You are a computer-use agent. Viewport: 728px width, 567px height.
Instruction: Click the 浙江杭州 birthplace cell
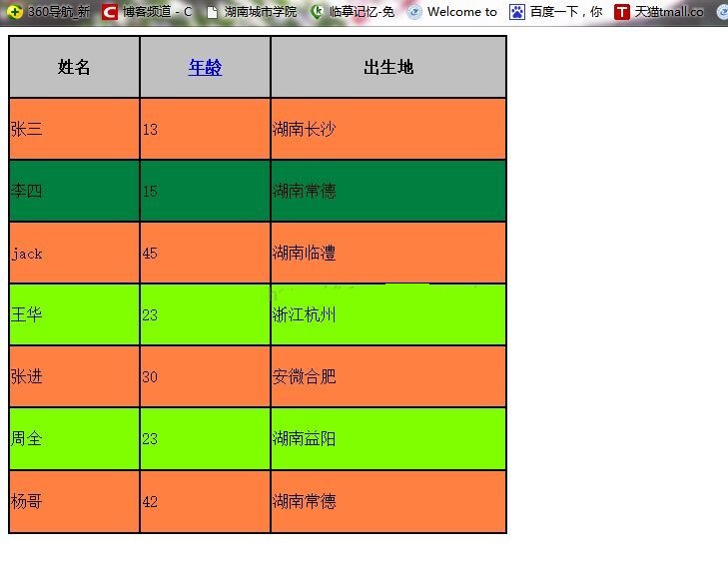click(x=387, y=314)
